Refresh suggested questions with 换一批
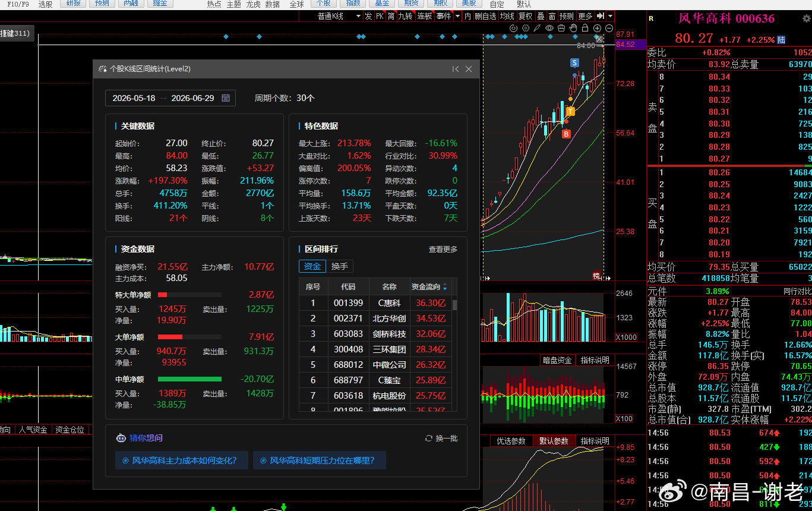The width and height of the screenshot is (812, 511). point(441,439)
